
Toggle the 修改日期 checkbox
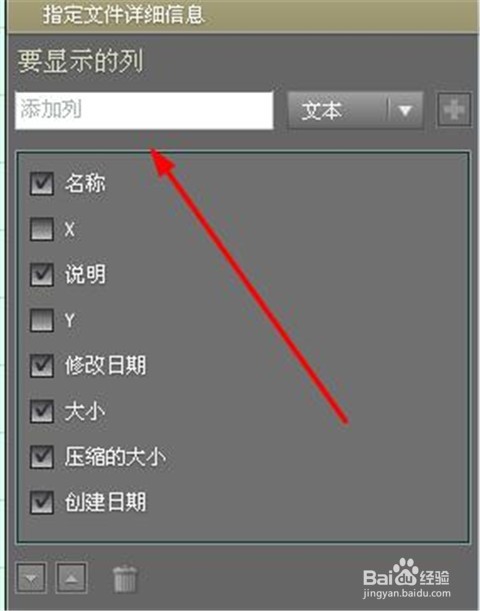42,366
